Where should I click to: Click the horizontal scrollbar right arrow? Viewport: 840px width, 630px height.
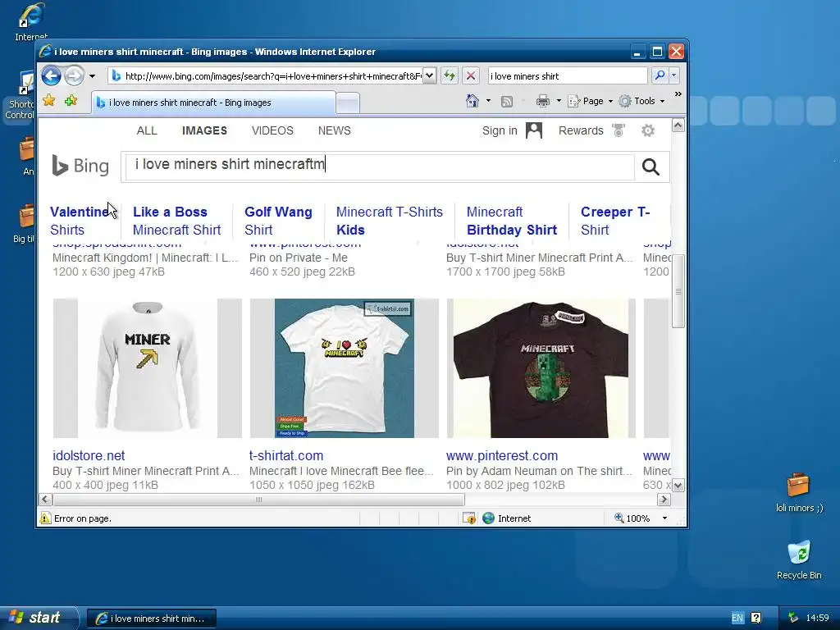click(x=664, y=500)
